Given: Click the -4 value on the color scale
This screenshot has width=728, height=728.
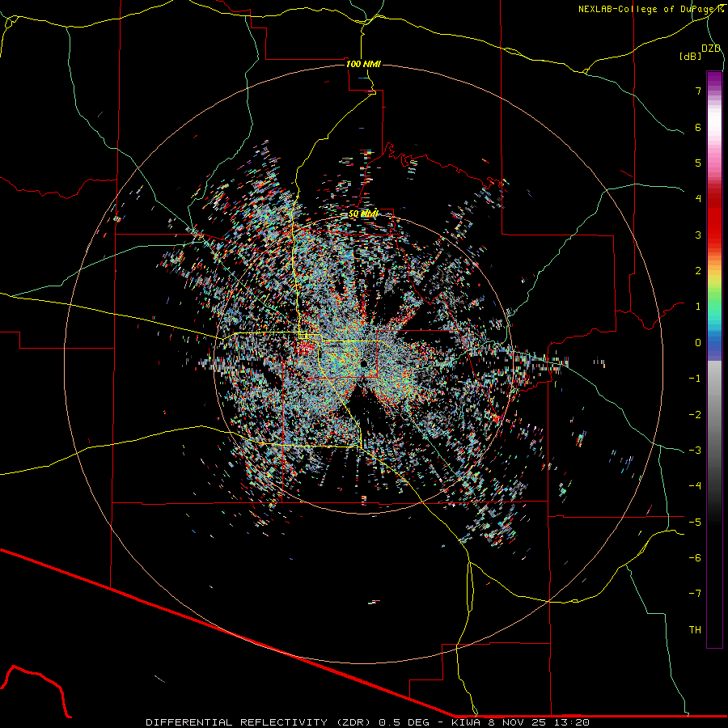Looking at the screenshot, I should pos(695,486).
